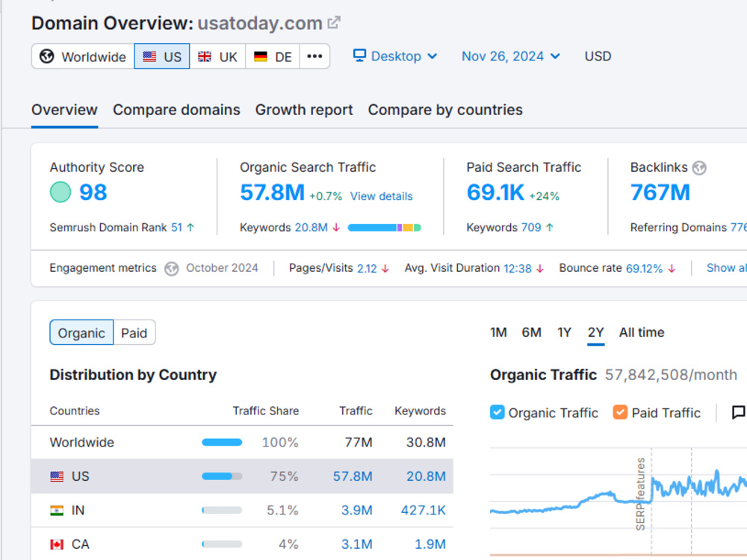Click Pages/Visits down arrow indicator

[385, 269]
